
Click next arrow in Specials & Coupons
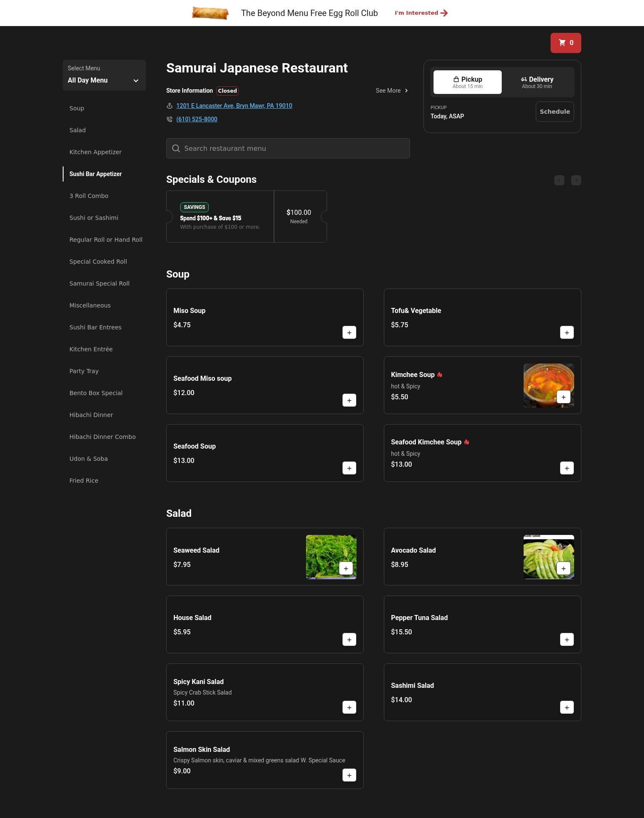pos(576,180)
